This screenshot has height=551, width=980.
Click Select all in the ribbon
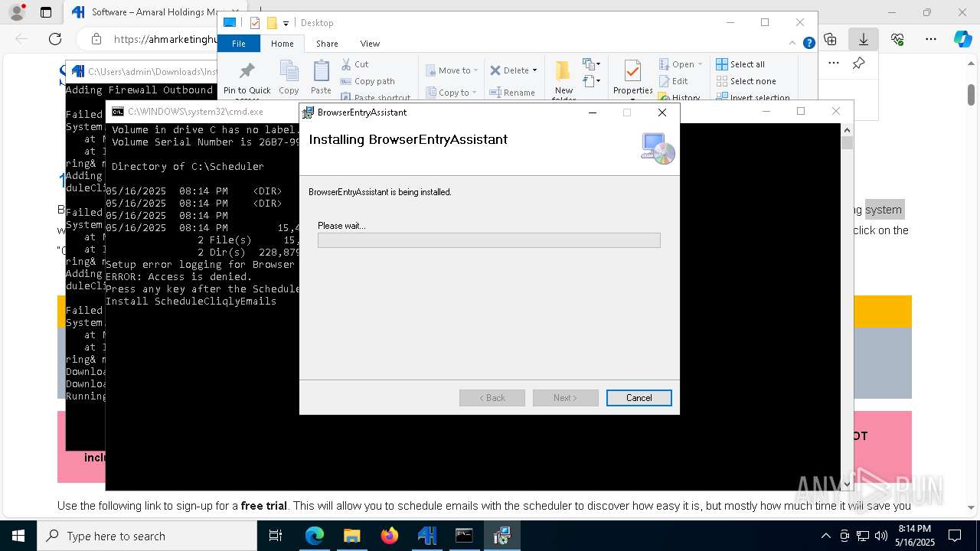740,64
